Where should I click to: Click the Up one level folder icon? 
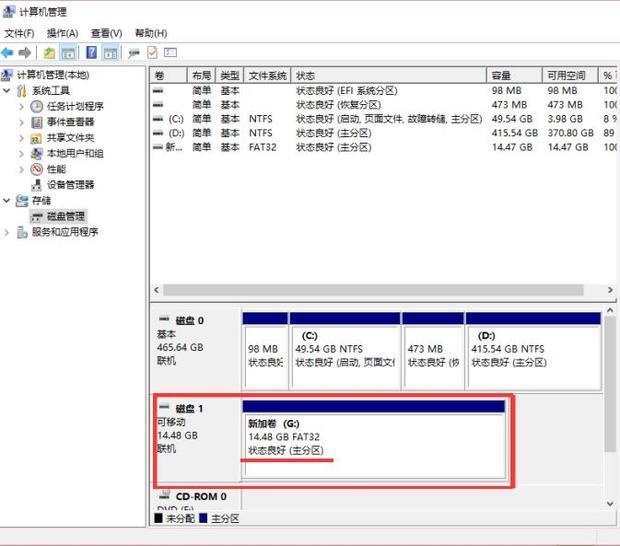[49, 53]
